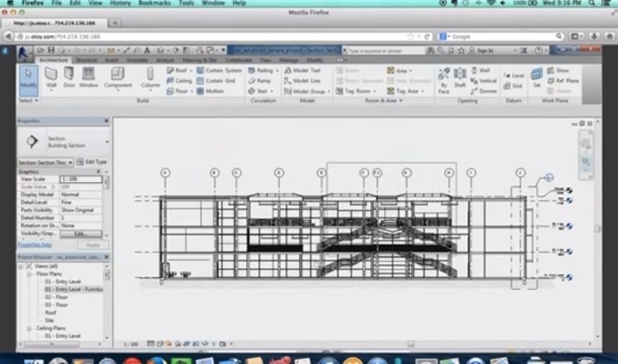
Task: Pick the Mullion tool
Action: coord(210,91)
